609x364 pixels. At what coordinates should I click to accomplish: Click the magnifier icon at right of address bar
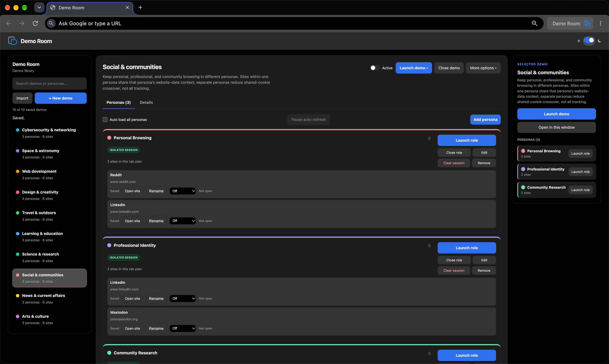[535, 23]
